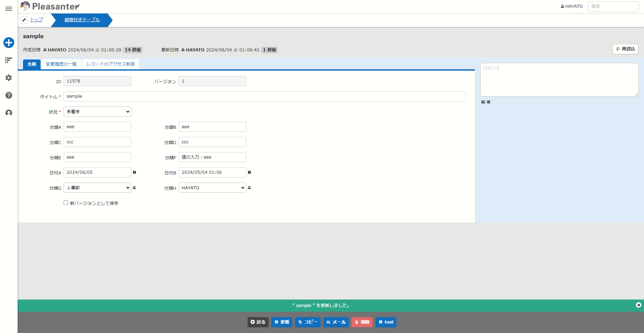The width and height of the screenshot is (644, 333).
Task: Click into the コメント text area
Action: (x=559, y=80)
